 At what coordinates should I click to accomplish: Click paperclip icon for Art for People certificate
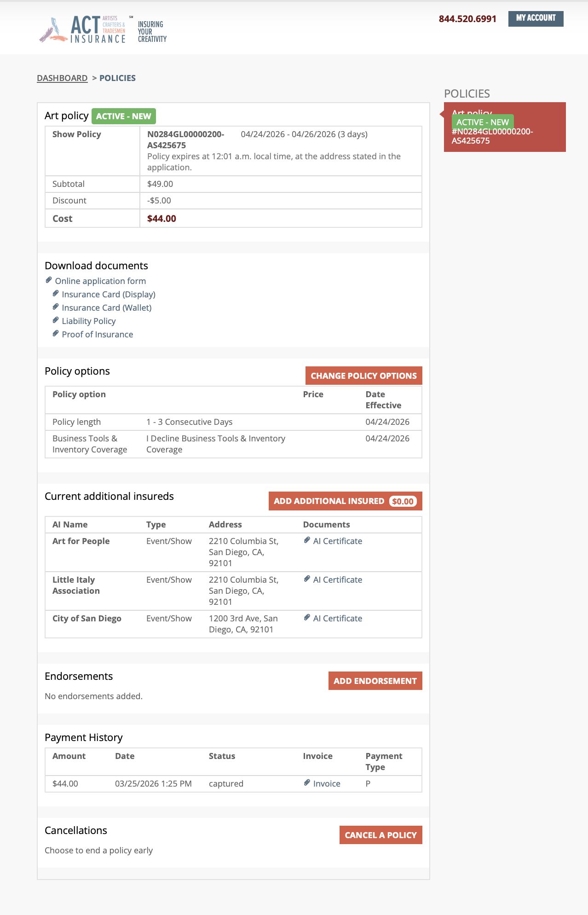(307, 540)
